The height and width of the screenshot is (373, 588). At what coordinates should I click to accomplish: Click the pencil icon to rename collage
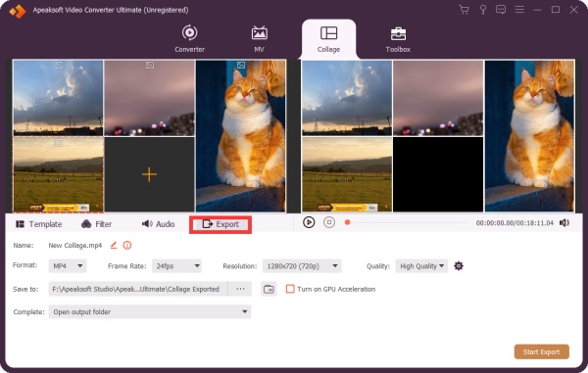(x=114, y=246)
